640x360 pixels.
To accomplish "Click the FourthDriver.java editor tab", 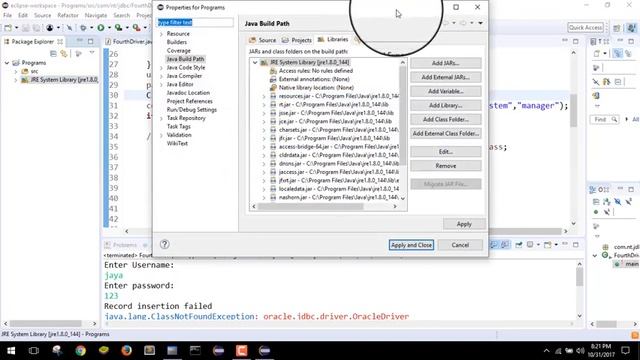I will (x=129, y=42).
